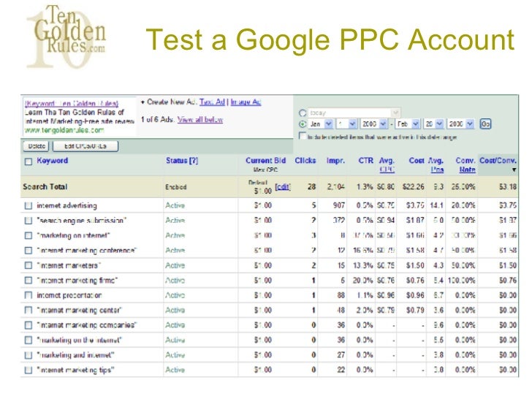Click the Edit CPCs/URLs button

85,146
